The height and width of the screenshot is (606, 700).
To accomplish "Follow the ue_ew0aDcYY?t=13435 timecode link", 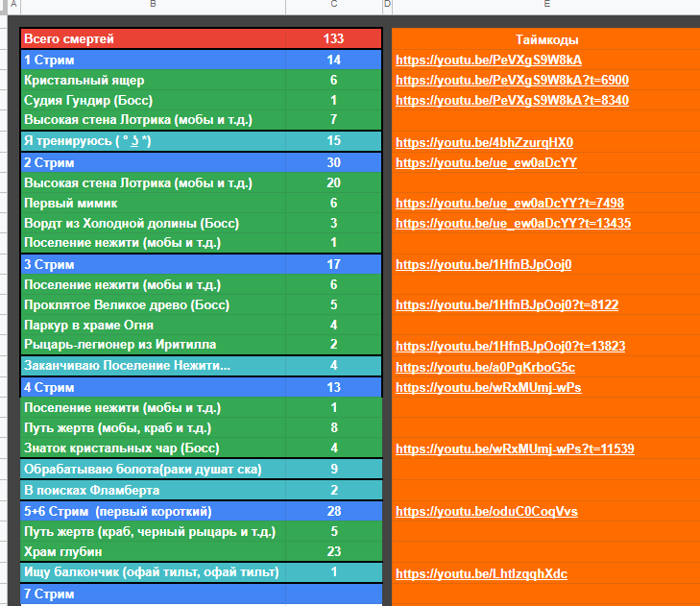I will 513,224.
